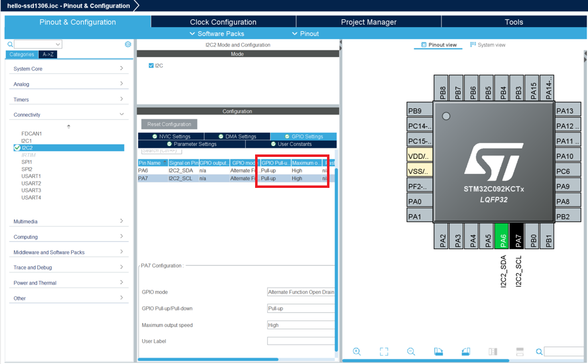Open the Clock Configuration tab
Image resolution: width=588 pixels, height=364 pixels.
click(223, 22)
